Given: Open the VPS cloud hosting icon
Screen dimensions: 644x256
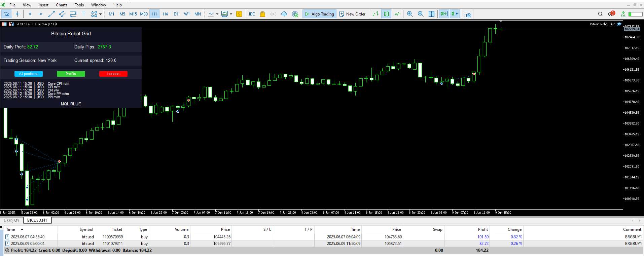Looking at the screenshot, I should 284,14.
